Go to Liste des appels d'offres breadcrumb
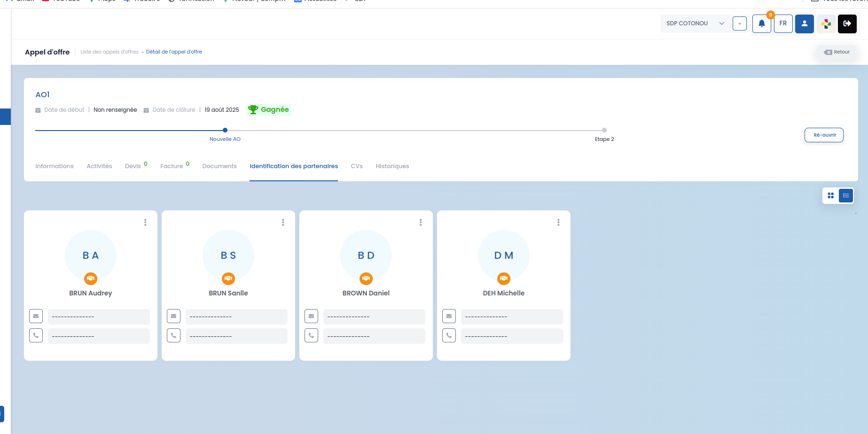868x434 pixels. pyautogui.click(x=109, y=52)
